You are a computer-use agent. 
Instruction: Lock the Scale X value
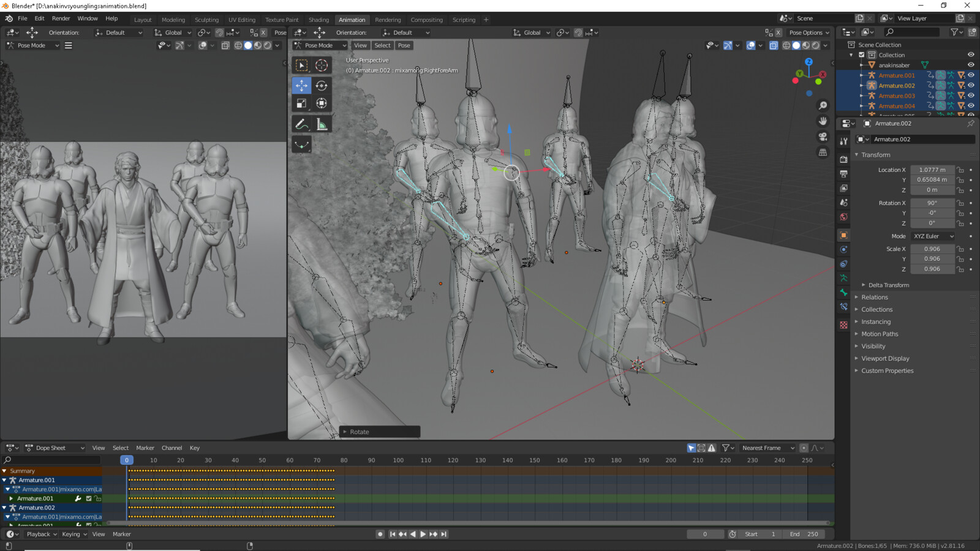960,249
